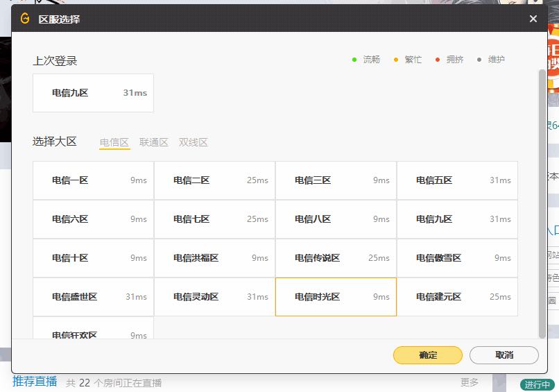
Task: Cancel with the 取消 button
Action: point(504,355)
